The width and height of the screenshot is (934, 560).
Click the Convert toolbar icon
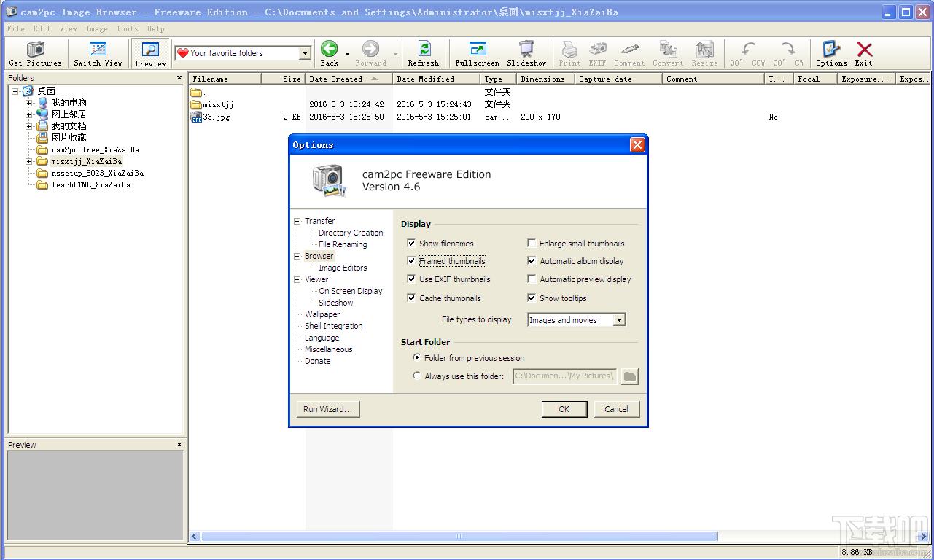coord(668,49)
